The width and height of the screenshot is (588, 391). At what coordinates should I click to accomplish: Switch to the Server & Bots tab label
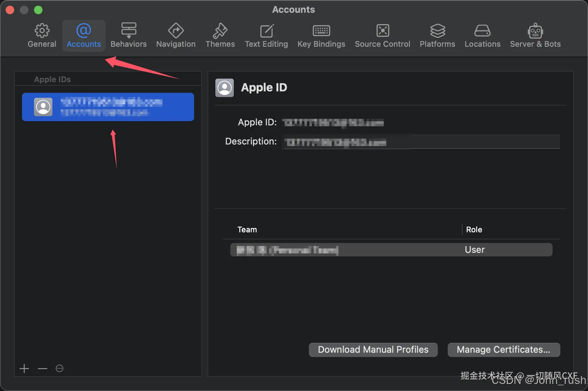535,44
